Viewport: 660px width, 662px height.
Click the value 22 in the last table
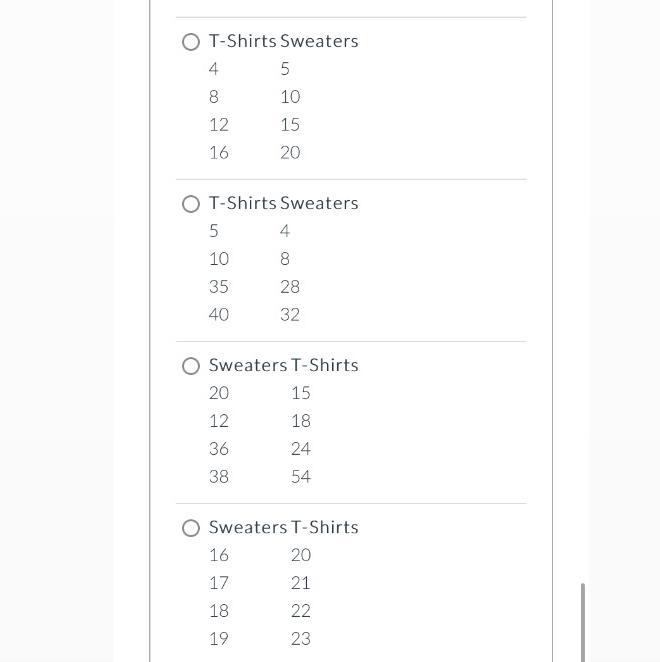point(301,611)
